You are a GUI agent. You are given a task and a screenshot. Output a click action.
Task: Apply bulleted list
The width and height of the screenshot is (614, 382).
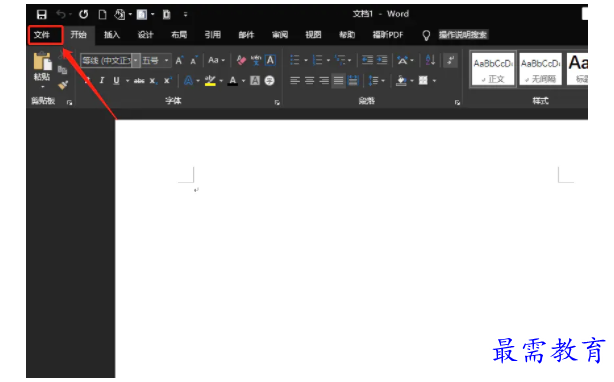point(295,60)
